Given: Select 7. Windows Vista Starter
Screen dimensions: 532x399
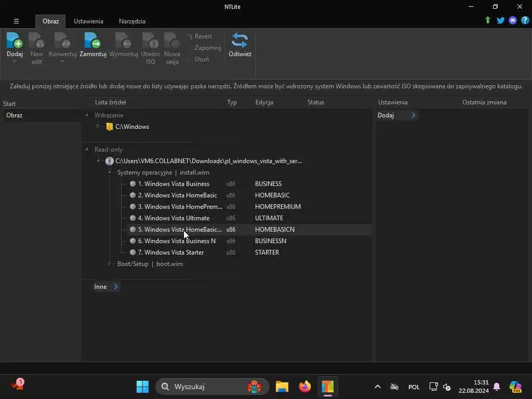Looking at the screenshot, I should point(170,252).
